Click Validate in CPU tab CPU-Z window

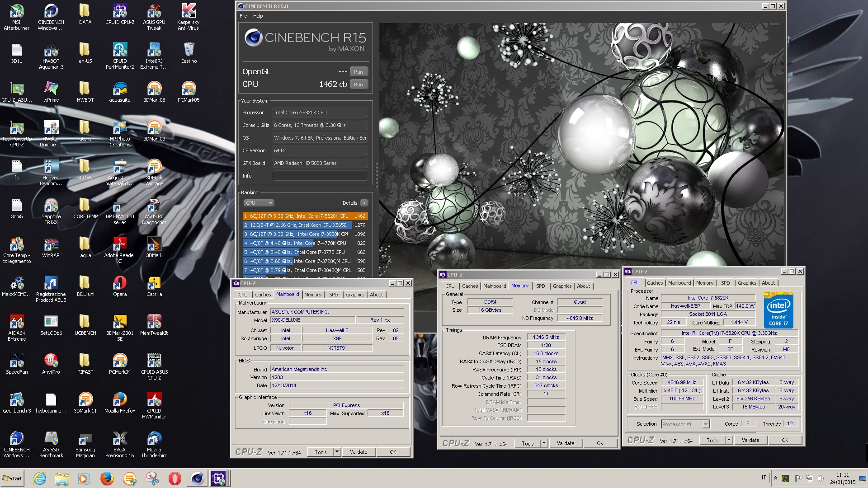750,440
